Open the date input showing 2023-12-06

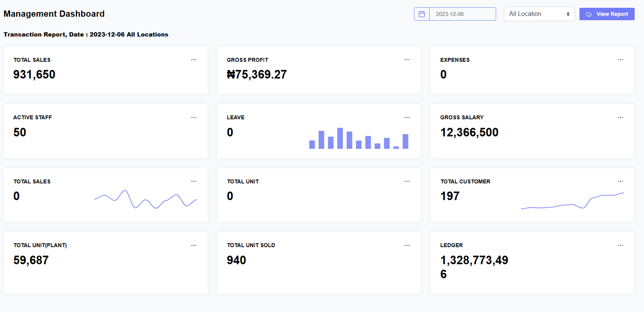(462, 14)
